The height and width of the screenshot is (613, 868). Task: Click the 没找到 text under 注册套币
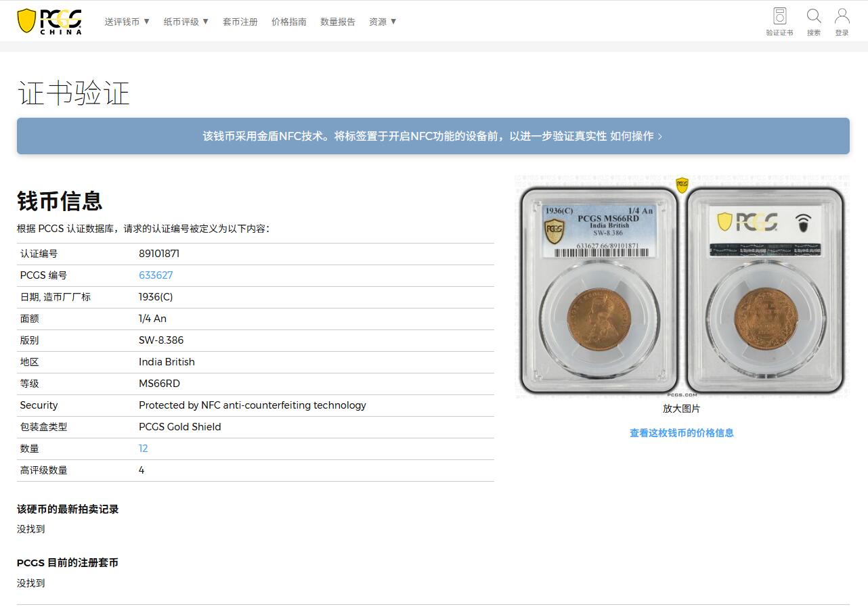click(30, 583)
